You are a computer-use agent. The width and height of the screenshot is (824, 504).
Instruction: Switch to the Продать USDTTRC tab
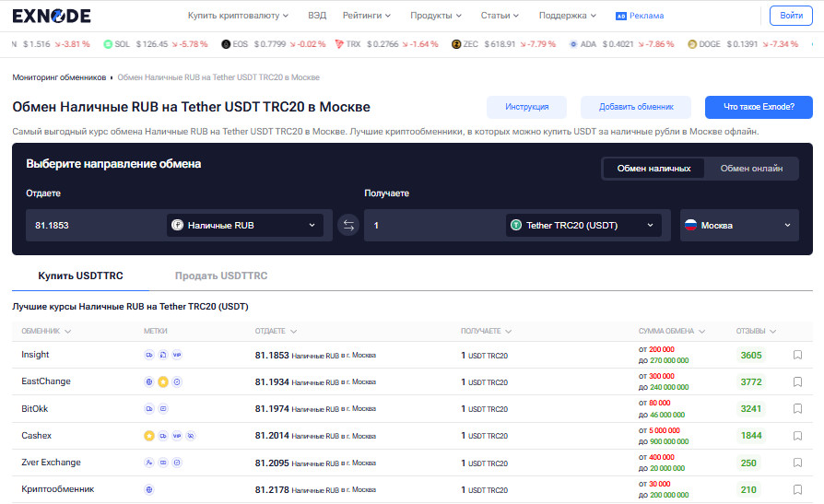click(221, 275)
